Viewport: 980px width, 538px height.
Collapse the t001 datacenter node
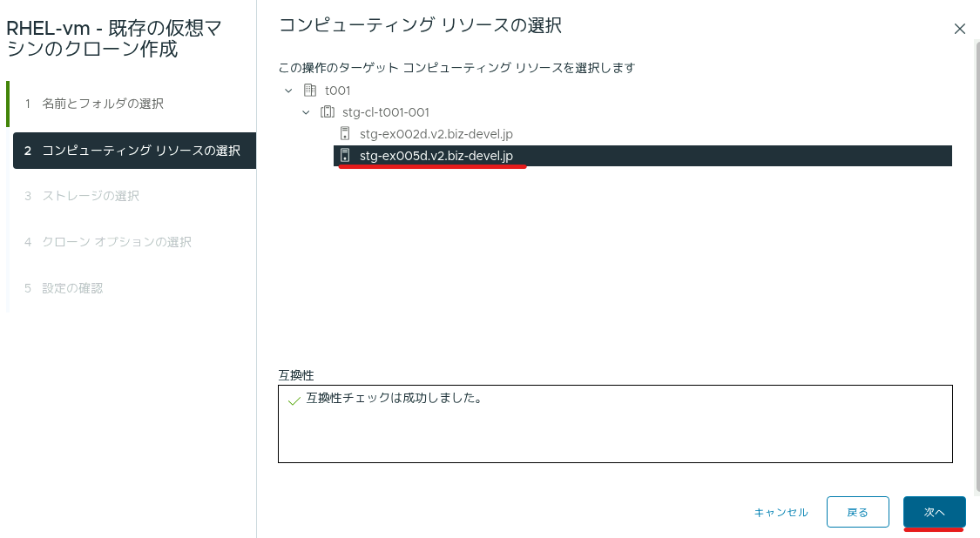[x=288, y=91]
